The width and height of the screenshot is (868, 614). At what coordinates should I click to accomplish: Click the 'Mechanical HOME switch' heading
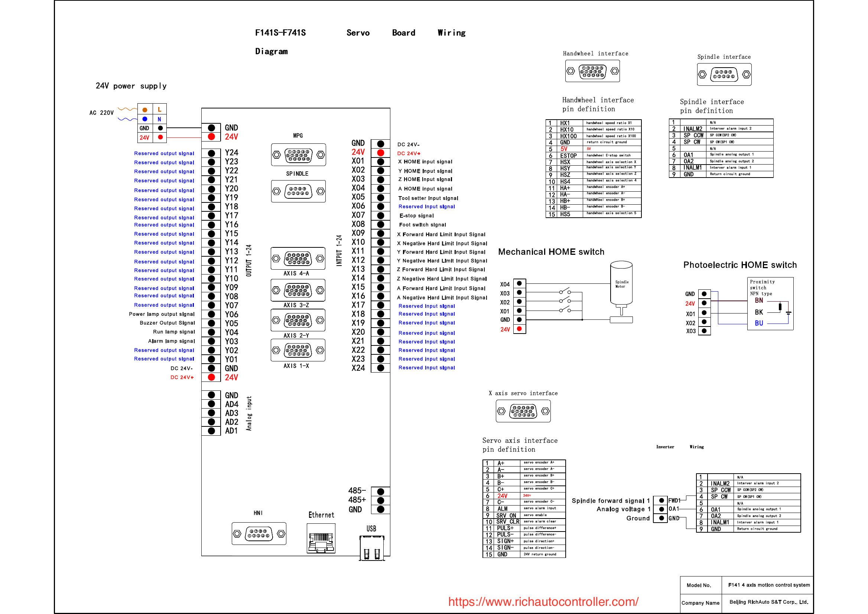click(x=551, y=252)
